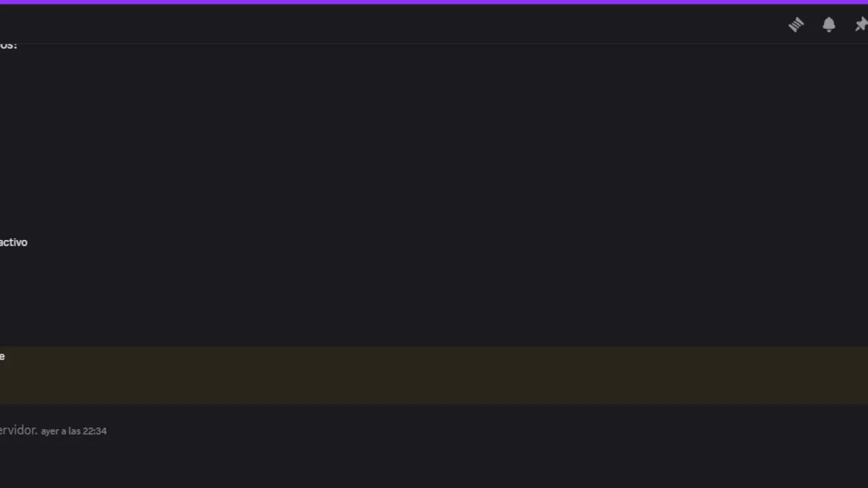Click the notification bell icon
The height and width of the screenshot is (488, 868).
(829, 25)
